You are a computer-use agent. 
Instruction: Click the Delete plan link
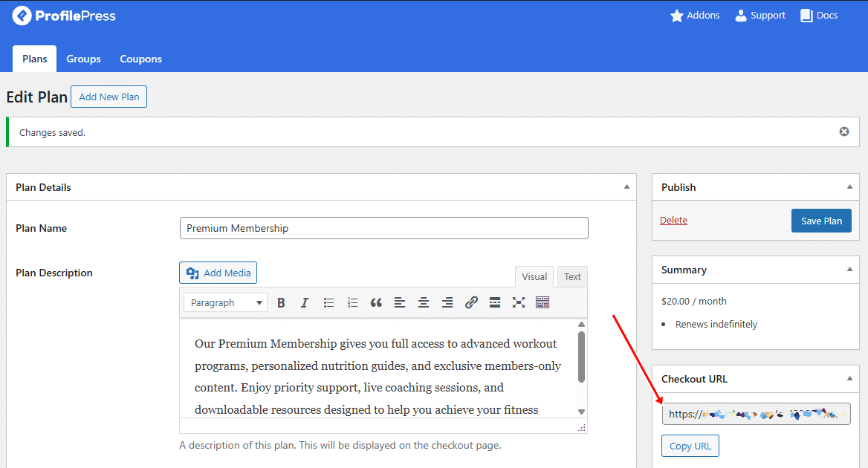pos(673,220)
